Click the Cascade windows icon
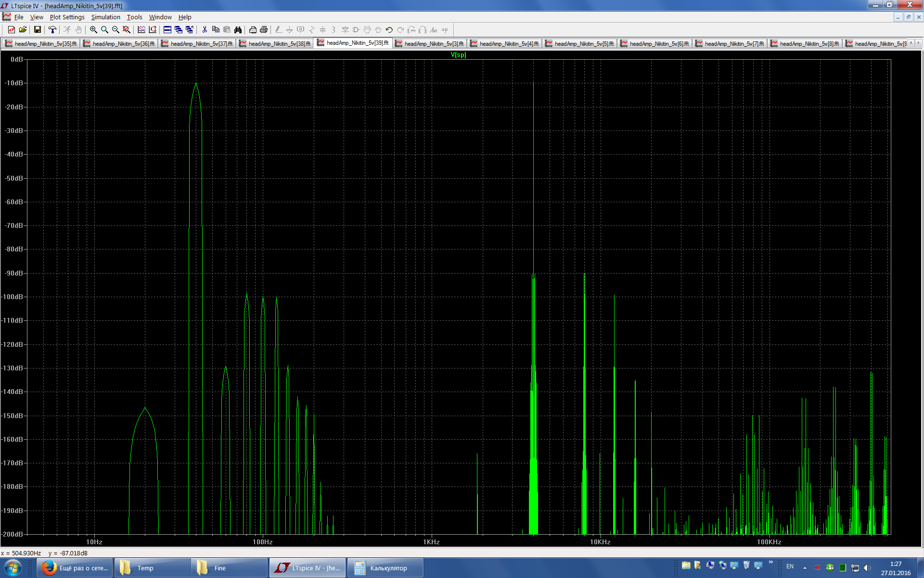The height and width of the screenshot is (578, 924). point(179,30)
